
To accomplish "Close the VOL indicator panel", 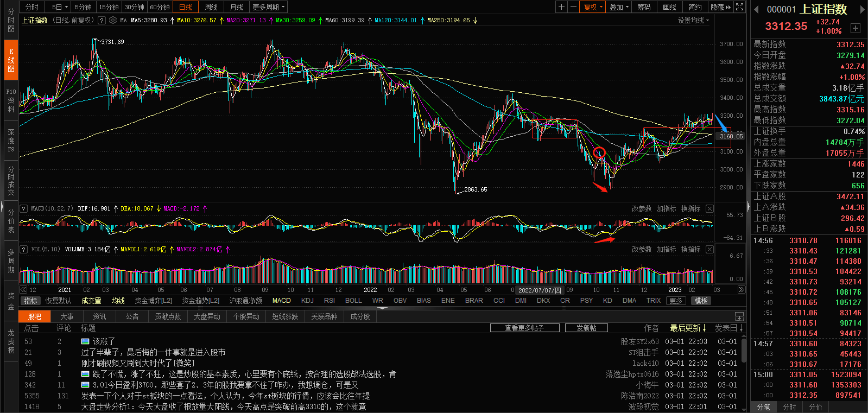I will (x=709, y=250).
